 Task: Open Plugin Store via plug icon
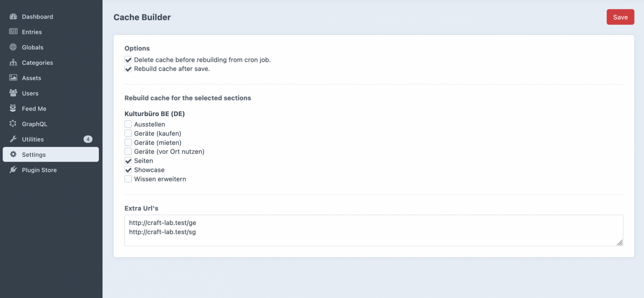tap(13, 170)
